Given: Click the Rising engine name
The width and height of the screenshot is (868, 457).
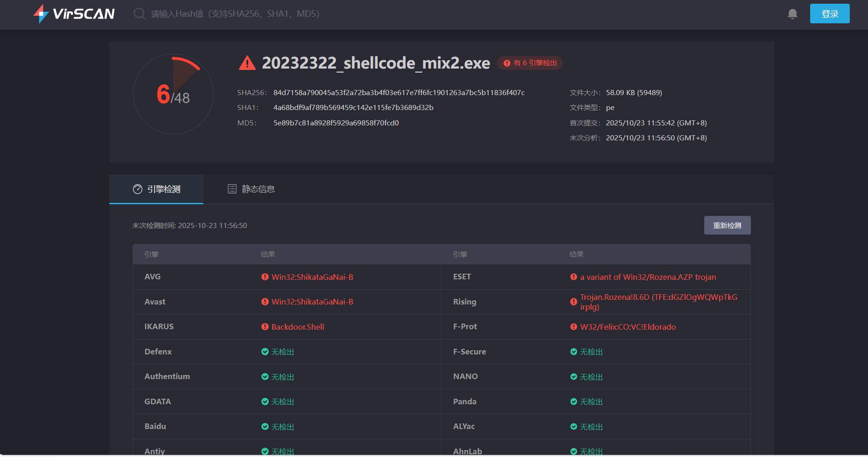Looking at the screenshot, I should click(465, 302).
